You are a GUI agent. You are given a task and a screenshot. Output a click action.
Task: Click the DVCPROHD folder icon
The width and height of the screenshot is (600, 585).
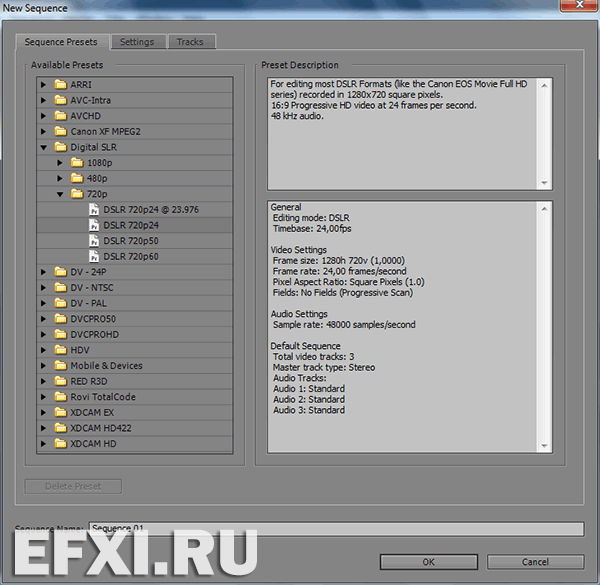60,334
